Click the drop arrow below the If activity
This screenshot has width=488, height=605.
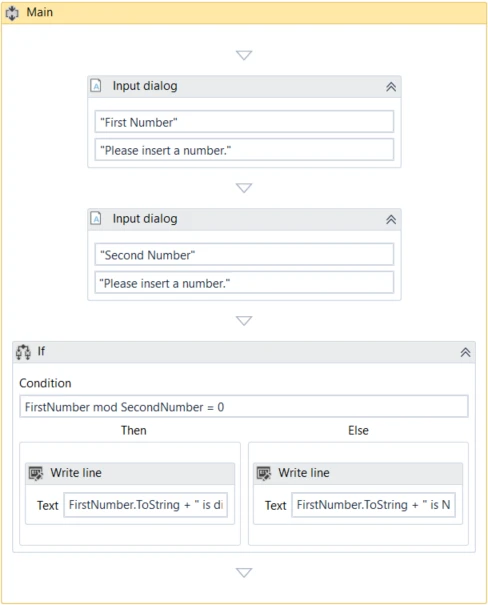click(x=244, y=572)
